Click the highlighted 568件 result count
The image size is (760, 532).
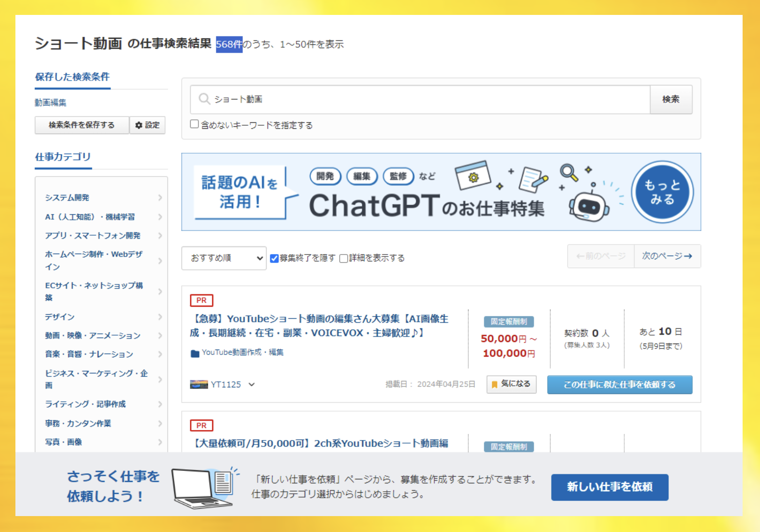pos(229,44)
